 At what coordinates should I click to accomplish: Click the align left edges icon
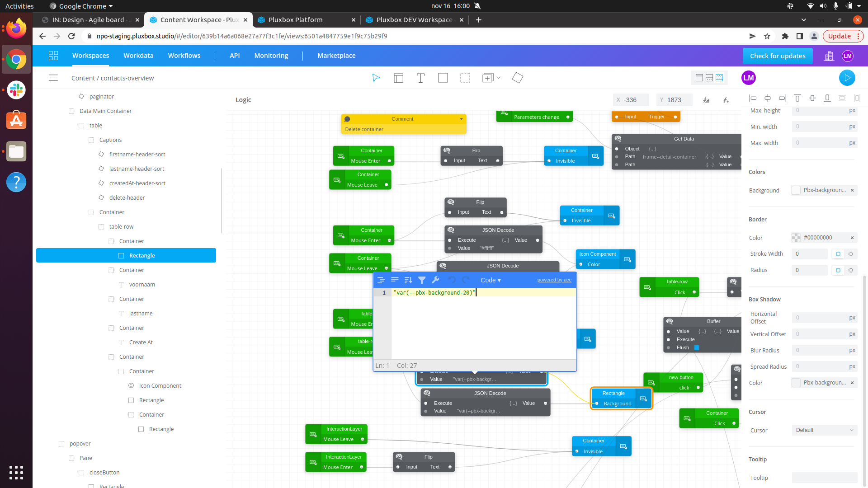pos(753,98)
